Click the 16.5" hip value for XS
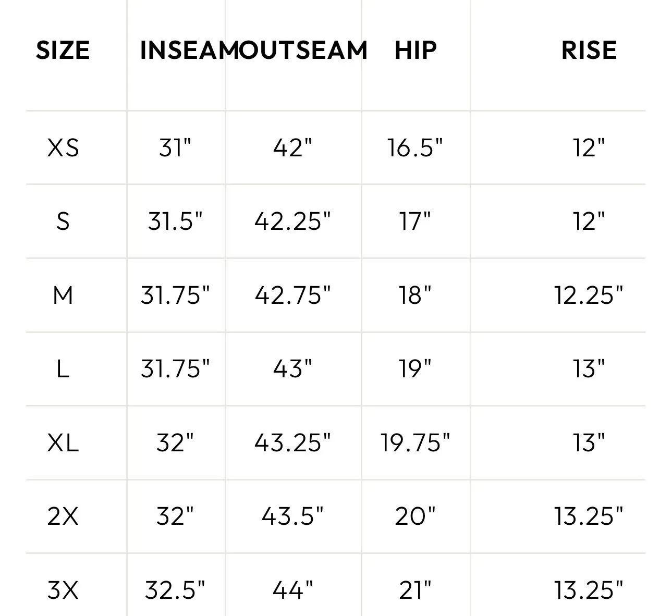 tap(415, 147)
